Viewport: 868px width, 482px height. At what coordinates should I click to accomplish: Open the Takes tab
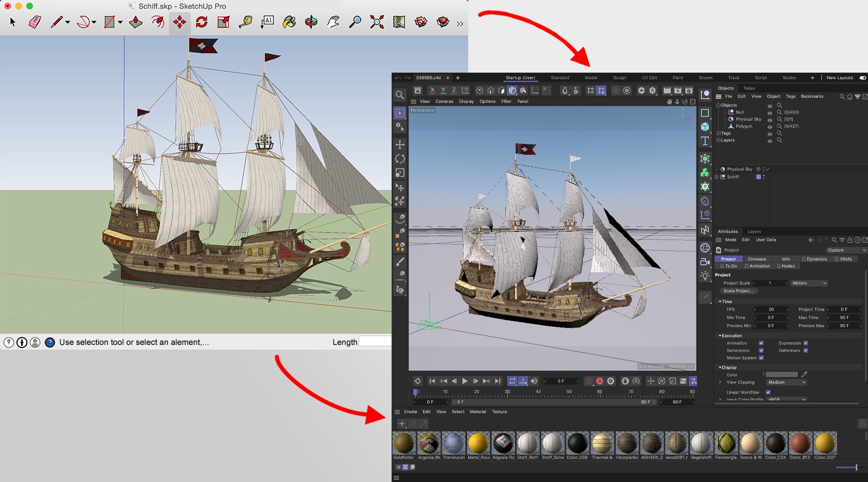click(749, 88)
